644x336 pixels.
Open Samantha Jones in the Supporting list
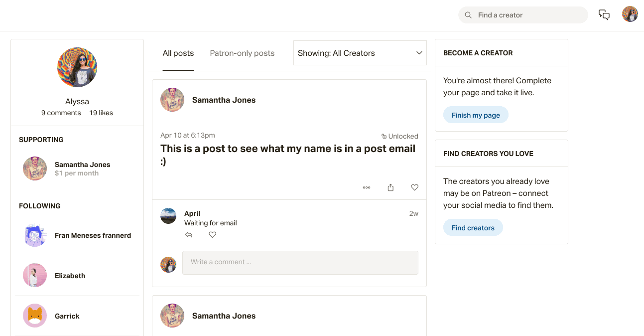82,165
